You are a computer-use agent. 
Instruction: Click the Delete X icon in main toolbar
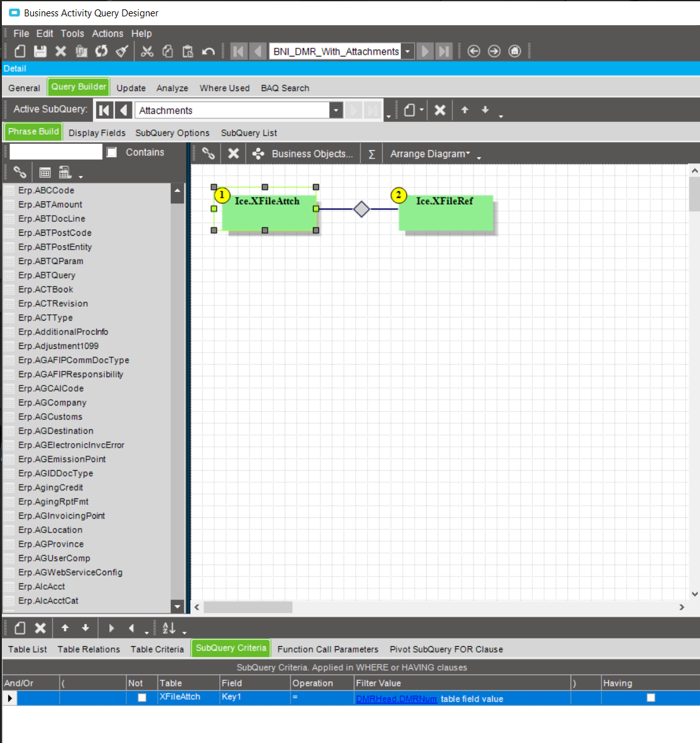pyautogui.click(x=60, y=51)
